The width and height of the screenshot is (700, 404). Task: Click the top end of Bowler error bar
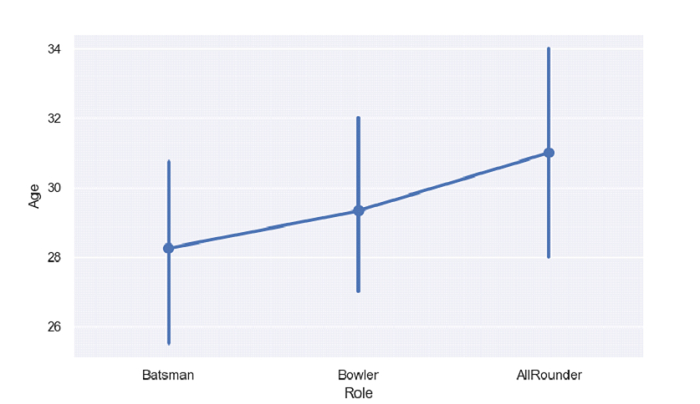click(358, 118)
